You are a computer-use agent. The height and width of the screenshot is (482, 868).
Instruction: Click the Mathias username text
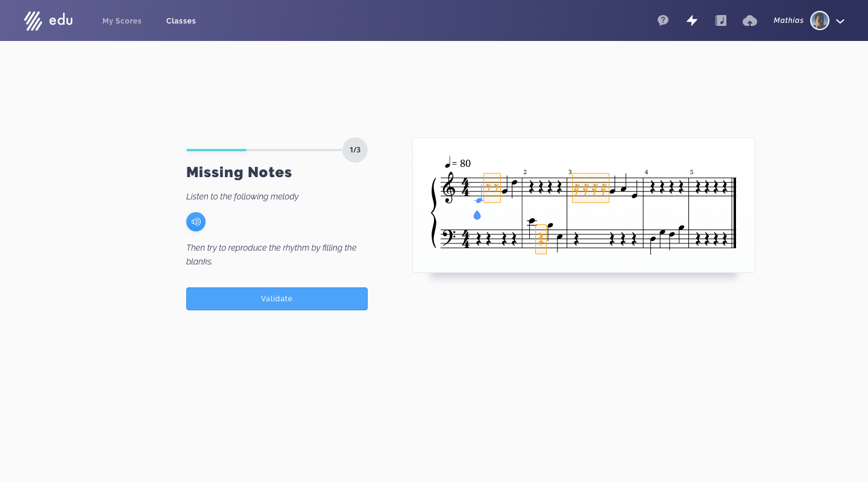pos(788,20)
